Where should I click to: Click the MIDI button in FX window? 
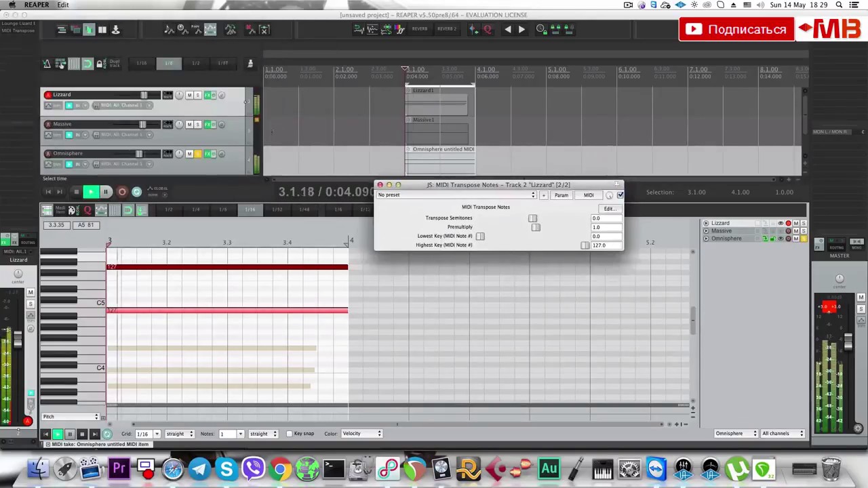tap(589, 195)
